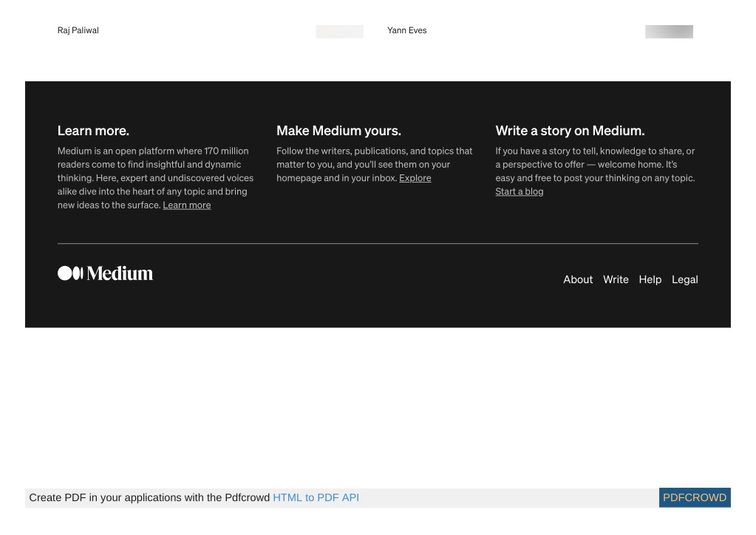Click the Medium logo in footer
756x535 pixels.
[x=105, y=273]
